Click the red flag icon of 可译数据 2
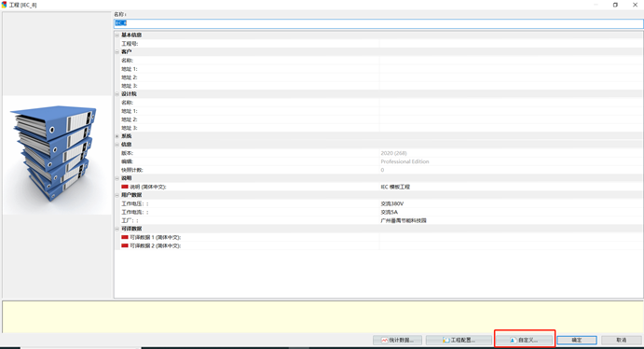 pyautogui.click(x=125, y=245)
